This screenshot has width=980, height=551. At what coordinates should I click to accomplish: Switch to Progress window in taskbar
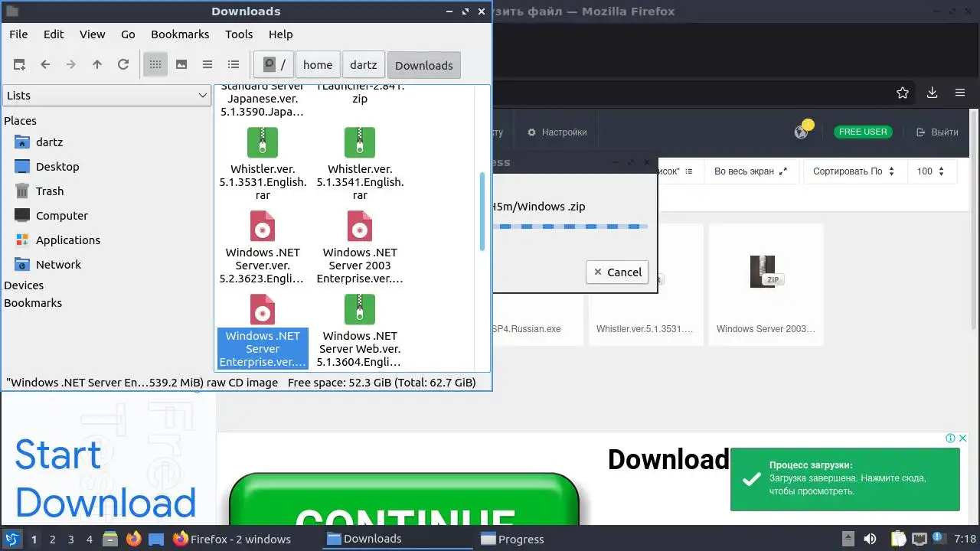513,539
